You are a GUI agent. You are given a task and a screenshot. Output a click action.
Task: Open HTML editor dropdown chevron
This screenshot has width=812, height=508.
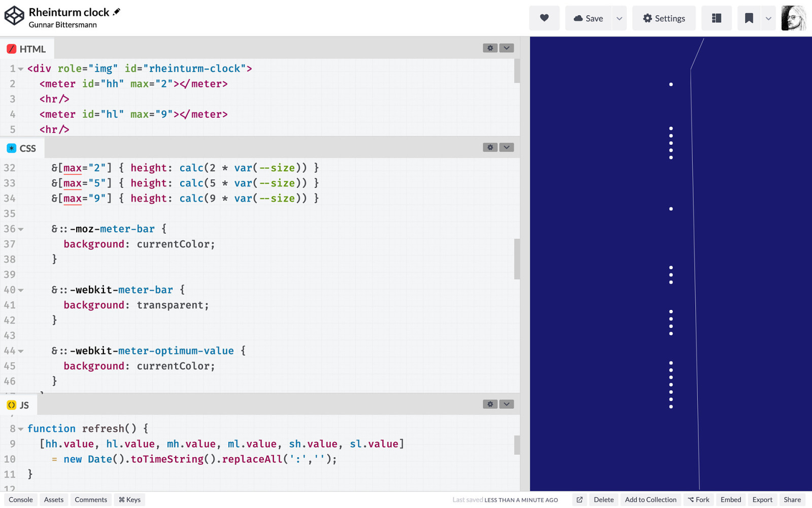(506, 48)
